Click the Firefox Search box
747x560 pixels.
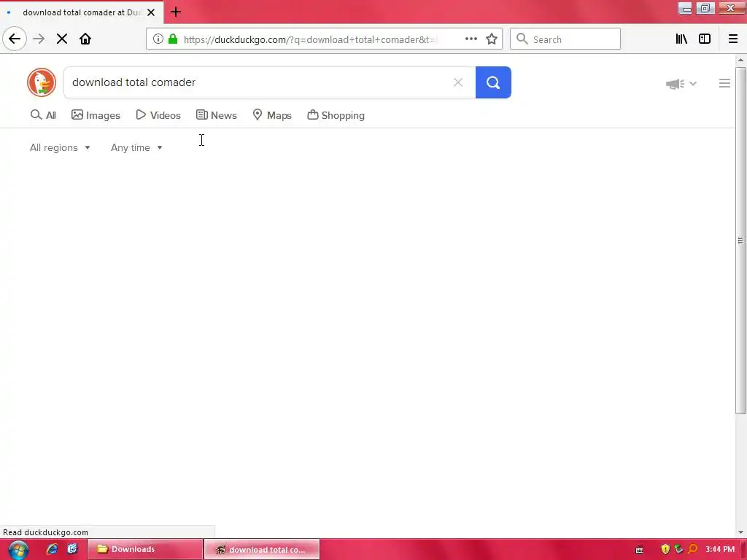(565, 39)
